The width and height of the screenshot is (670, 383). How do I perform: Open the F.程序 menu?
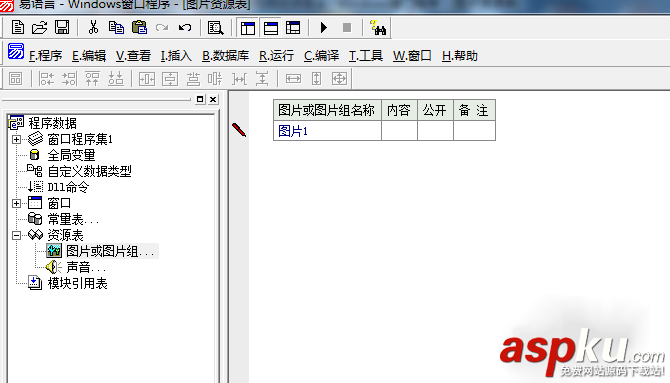(x=46, y=56)
